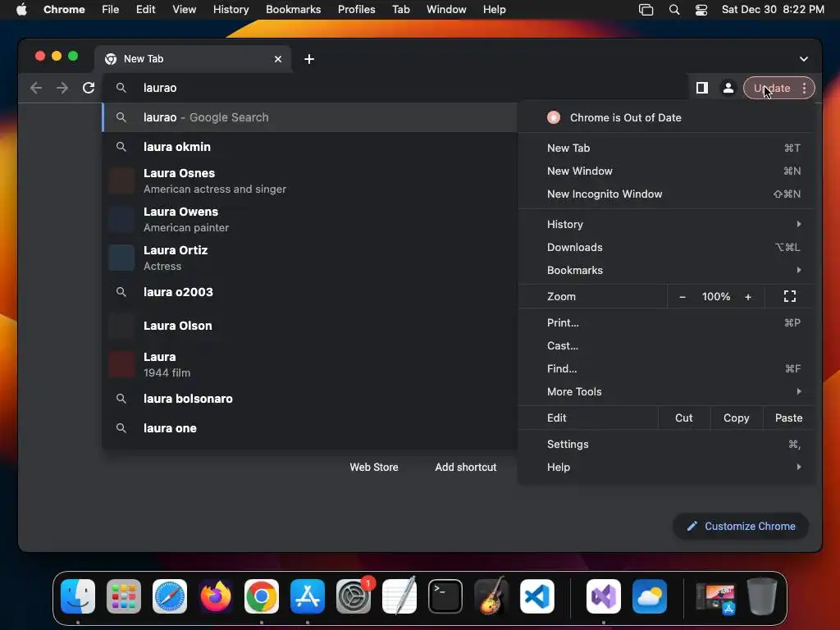Select laurao Google Search suggestion
The image size is (840, 630).
tap(309, 117)
